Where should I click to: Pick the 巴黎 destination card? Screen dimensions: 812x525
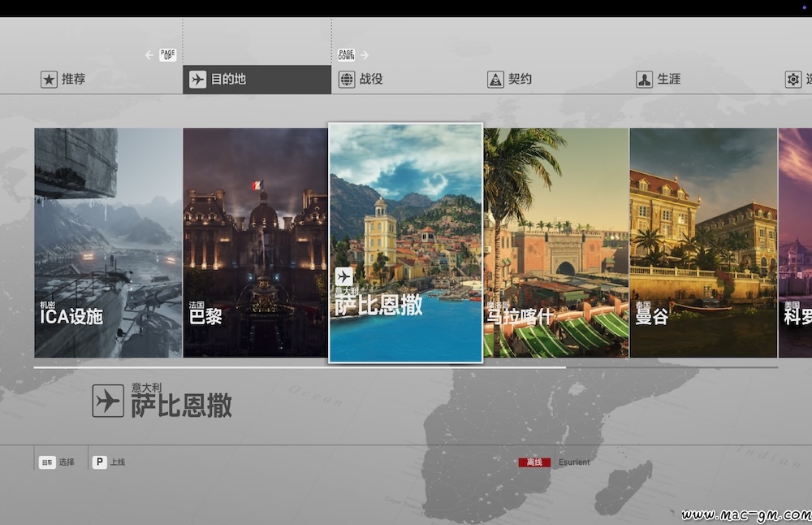pyautogui.click(x=255, y=242)
